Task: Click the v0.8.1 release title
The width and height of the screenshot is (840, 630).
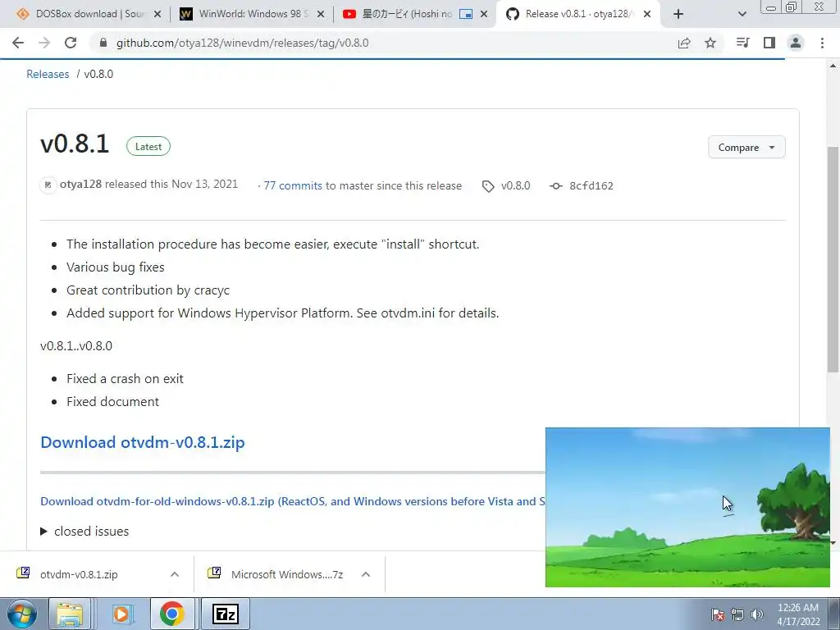Action: click(75, 144)
